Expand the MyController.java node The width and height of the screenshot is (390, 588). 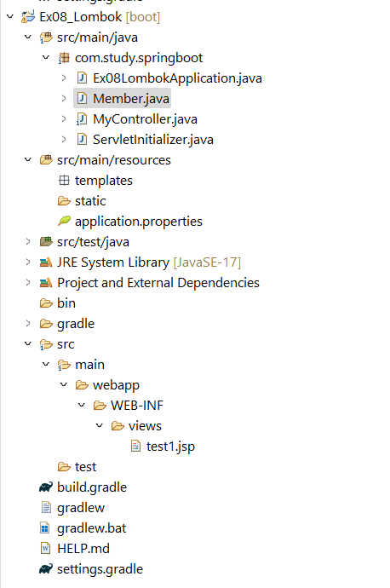pos(64,118)
